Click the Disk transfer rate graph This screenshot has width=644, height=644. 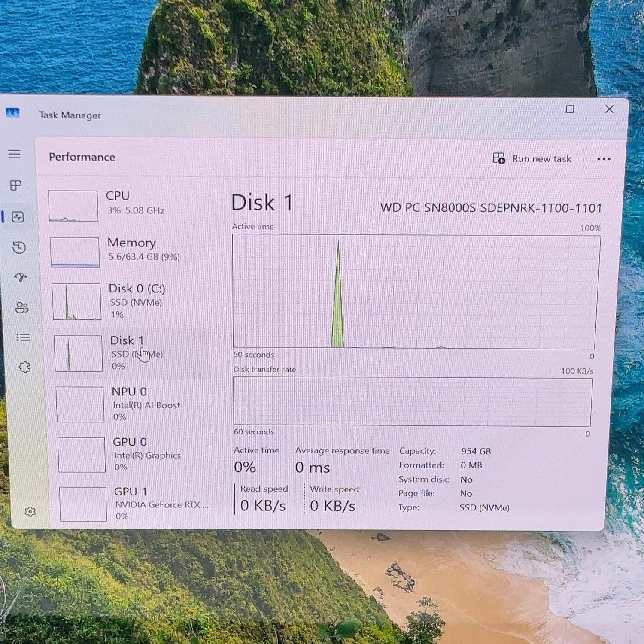[413, 401]
